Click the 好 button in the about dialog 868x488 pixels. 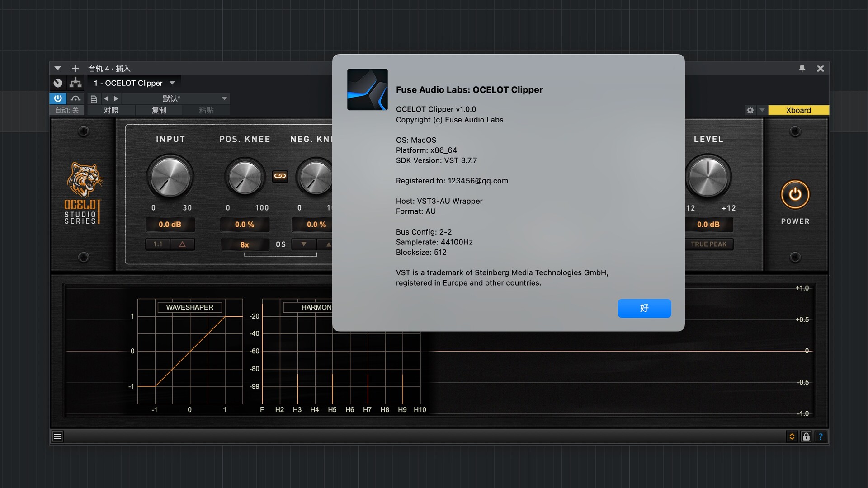[x=644, y=308]
